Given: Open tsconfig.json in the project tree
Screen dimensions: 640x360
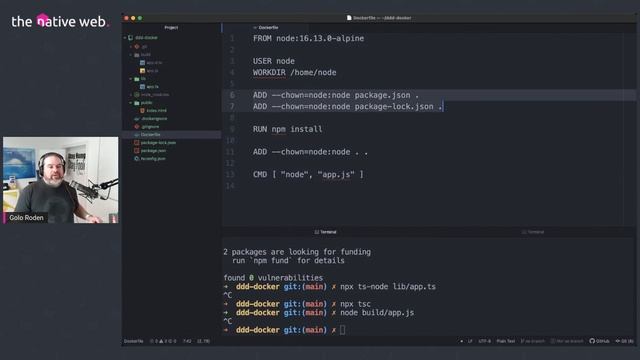Looking at the screenshot, I should coord(153,159).
